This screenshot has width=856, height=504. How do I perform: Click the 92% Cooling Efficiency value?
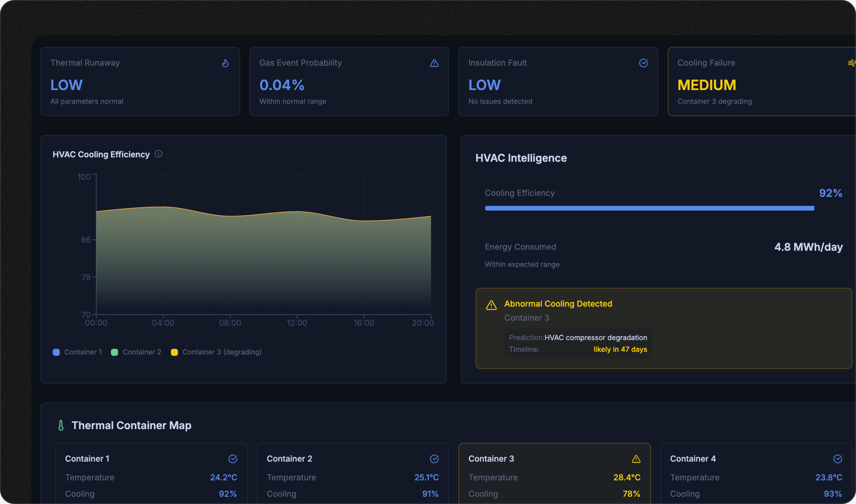pos(831,193)
